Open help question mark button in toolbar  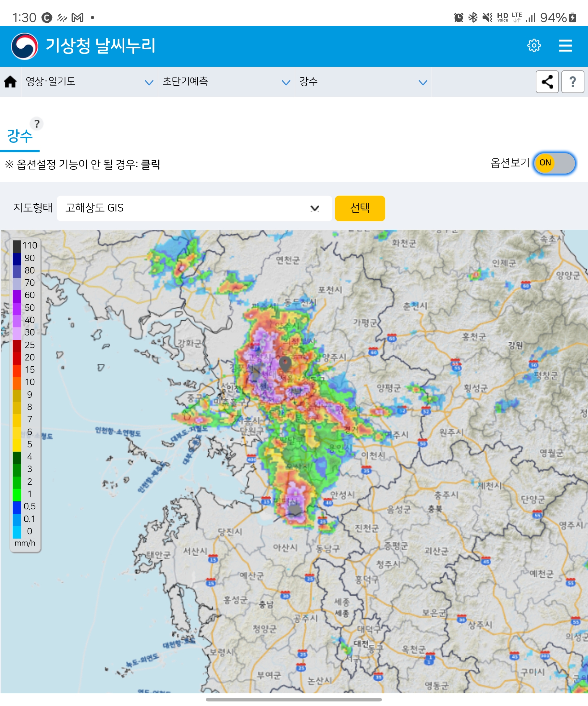click(x=572, y=82)
